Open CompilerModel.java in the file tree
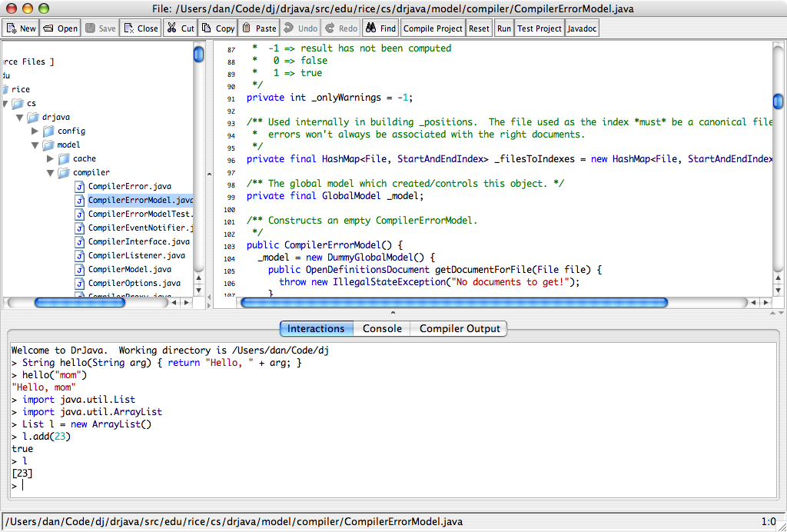Image resolution: width=787 pixels, height=532 pixels. (129, 269)
